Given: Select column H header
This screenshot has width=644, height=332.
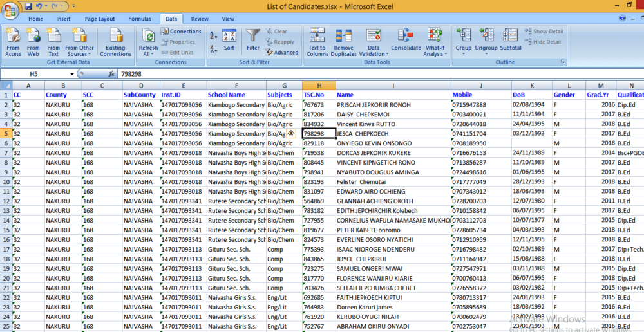Looking at the screenshot, I should [319, 85].
